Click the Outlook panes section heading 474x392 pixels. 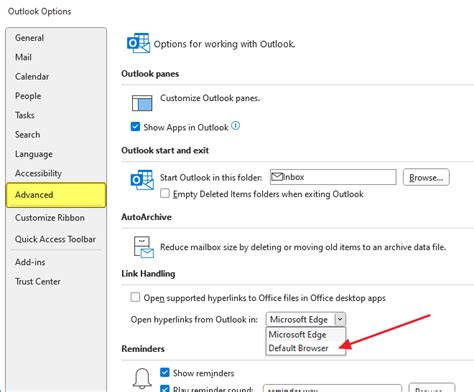point(150,74)
